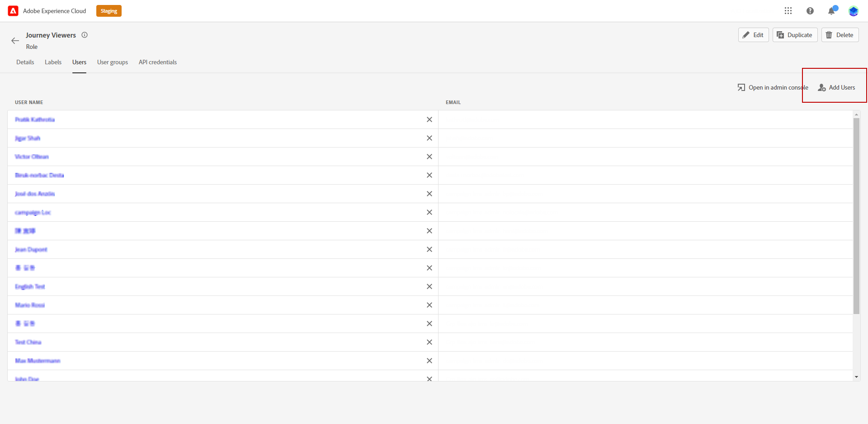Viewport: 868px width, 424px height.
Task: Switch to the Labels tab
Action: (53, 62)
